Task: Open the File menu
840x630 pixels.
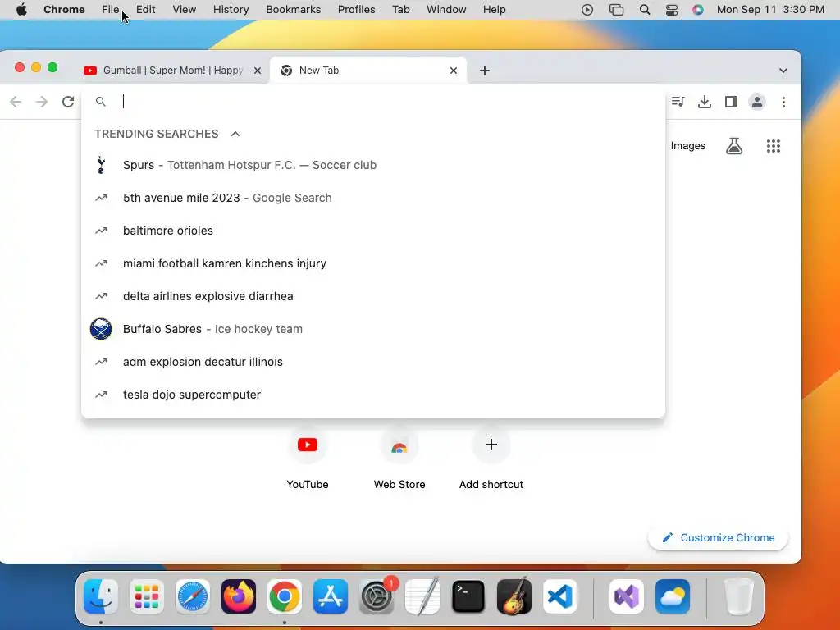Action: (111, 10)
